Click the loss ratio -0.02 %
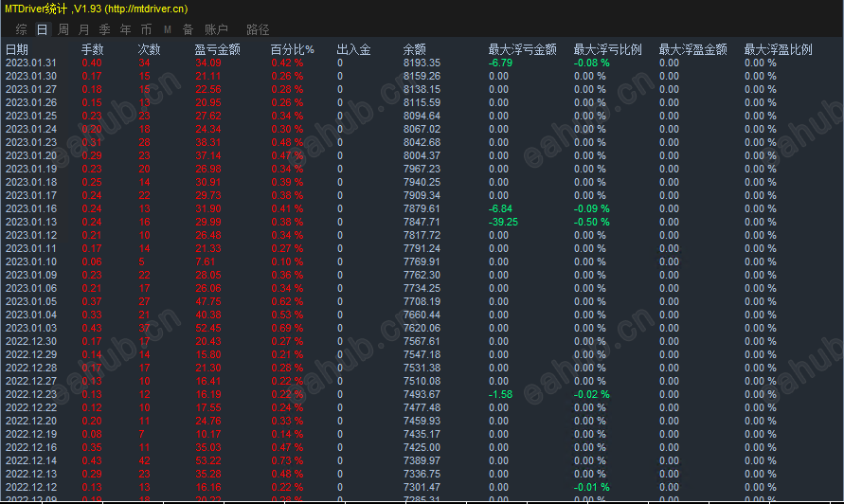The image size is (844, 504). [591, 394]
